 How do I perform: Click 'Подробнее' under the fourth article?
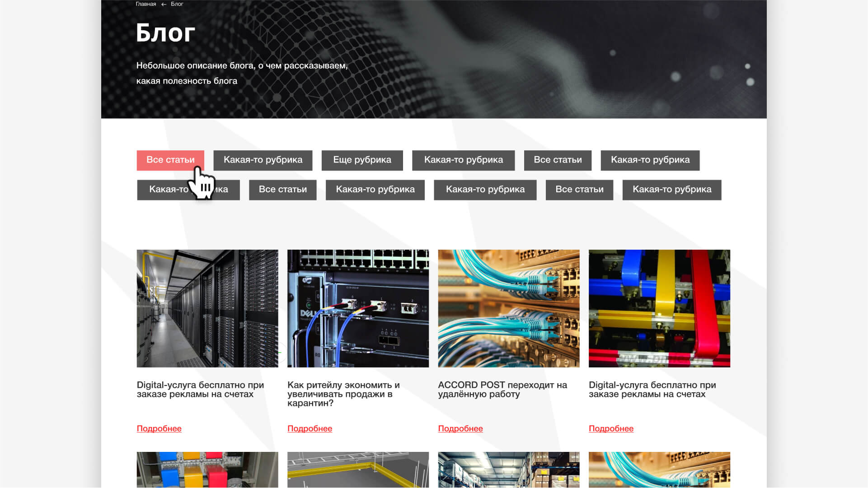611,428
